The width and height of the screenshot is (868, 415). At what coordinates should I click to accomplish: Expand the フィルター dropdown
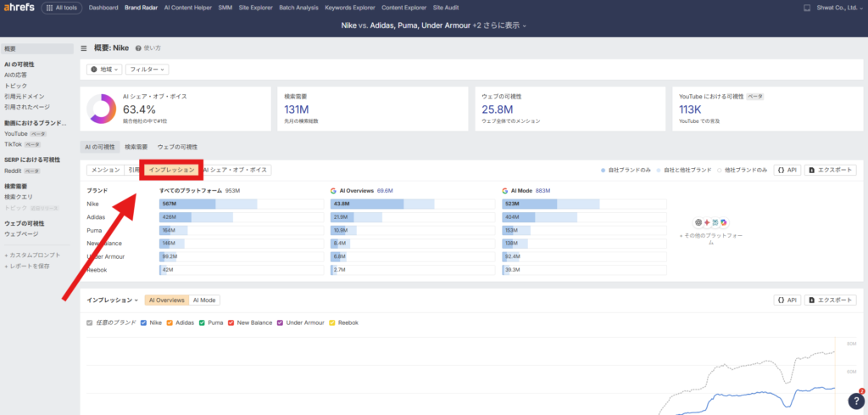(147, 70)
